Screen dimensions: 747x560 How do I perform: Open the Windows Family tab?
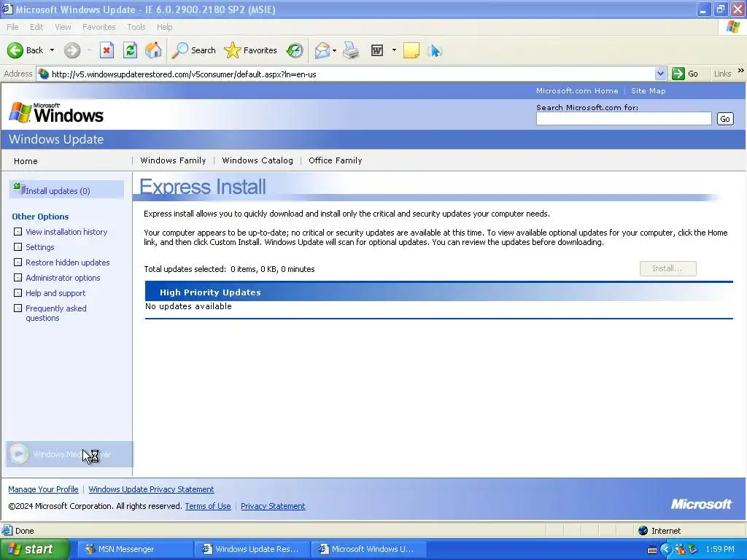tap(173, 160)
